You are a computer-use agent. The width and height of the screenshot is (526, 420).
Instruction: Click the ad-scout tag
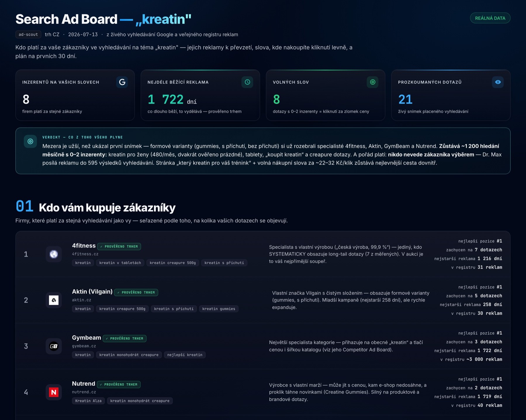tap(28, 34)
